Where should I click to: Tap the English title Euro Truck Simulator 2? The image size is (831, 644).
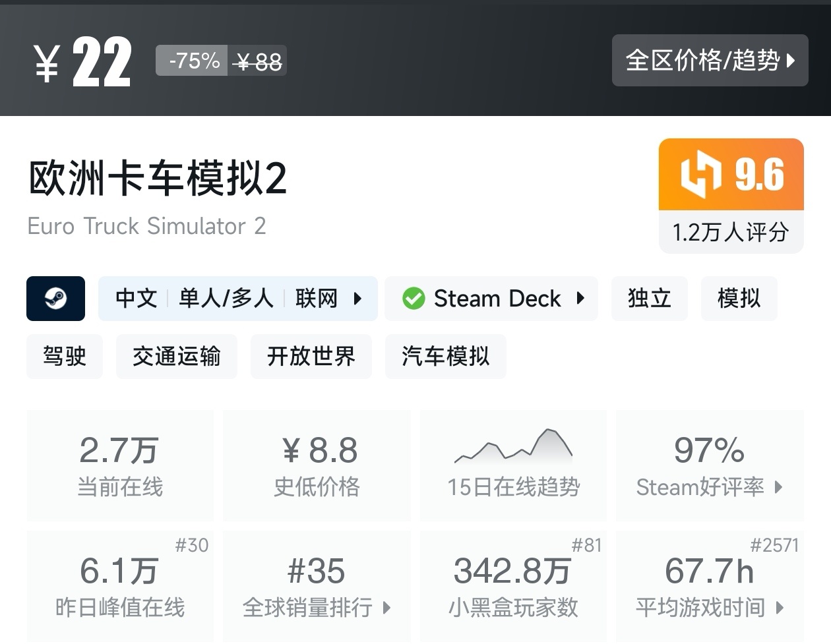coord(146,226)
